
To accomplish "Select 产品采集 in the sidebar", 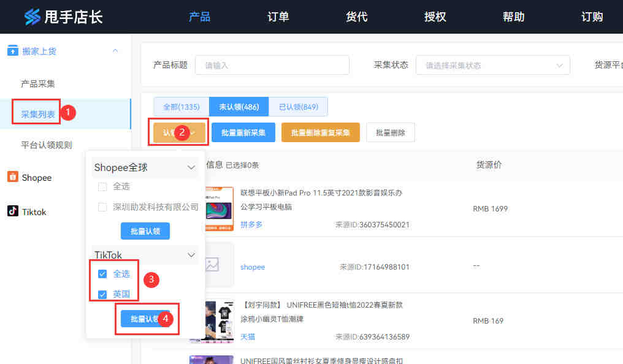I will coord(38,84).
